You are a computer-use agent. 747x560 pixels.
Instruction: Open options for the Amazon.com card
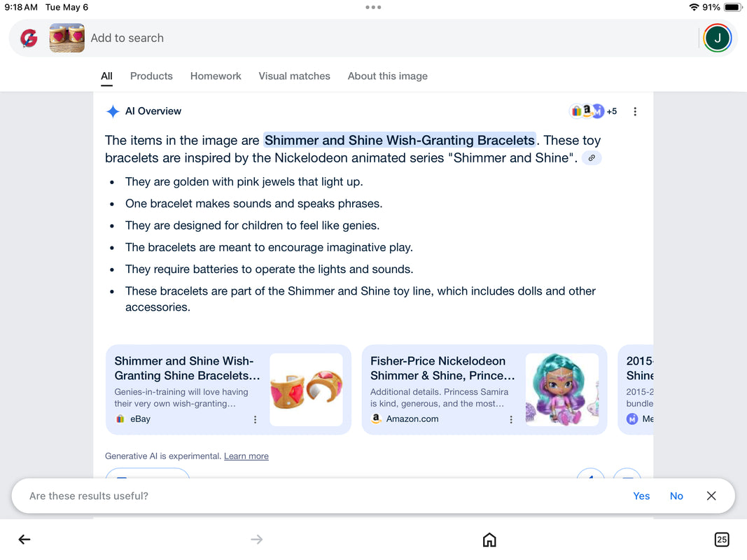(x=511, y=419)
